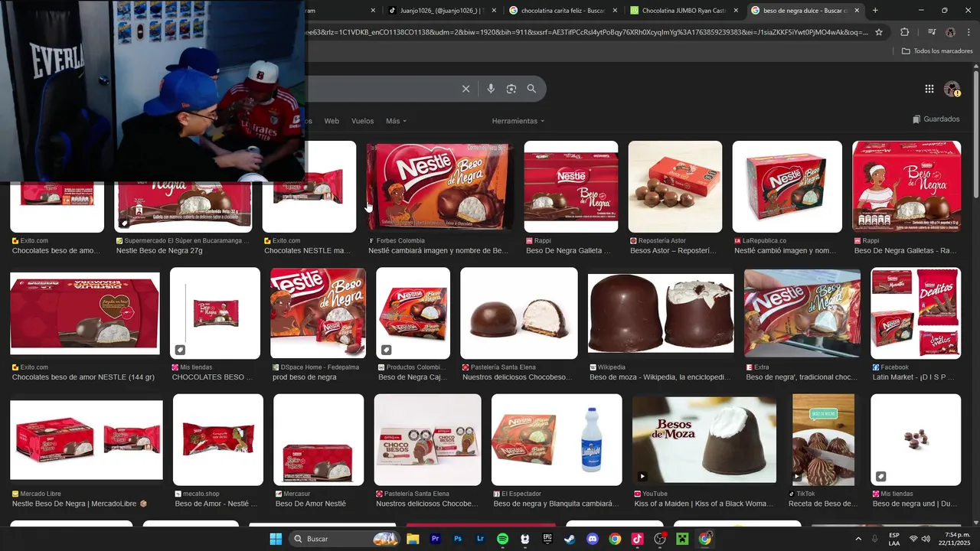Open Repostería Astor chocolates thumbnail
Screen dimensions: 980x551
[675, 187]
